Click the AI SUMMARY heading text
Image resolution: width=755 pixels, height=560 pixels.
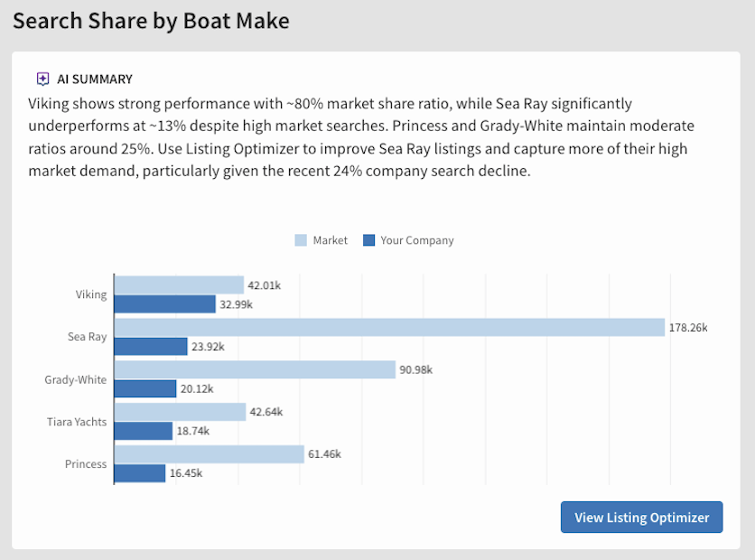[x=95, y=79]
